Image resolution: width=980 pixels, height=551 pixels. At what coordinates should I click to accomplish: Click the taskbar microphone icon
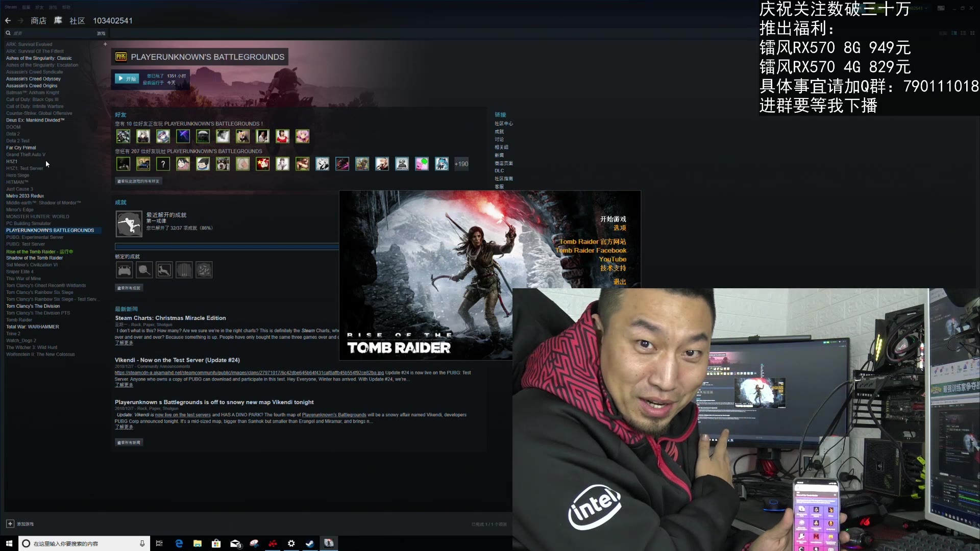142,543
